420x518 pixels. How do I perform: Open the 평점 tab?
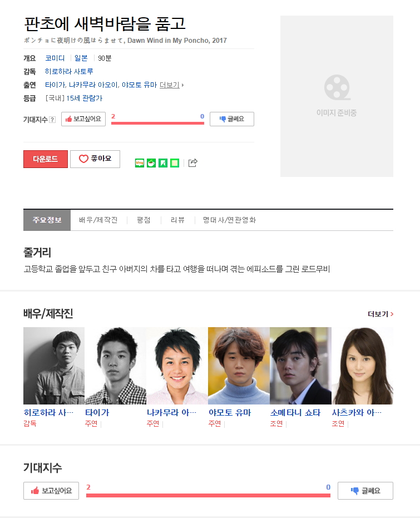tap(144, 220)
